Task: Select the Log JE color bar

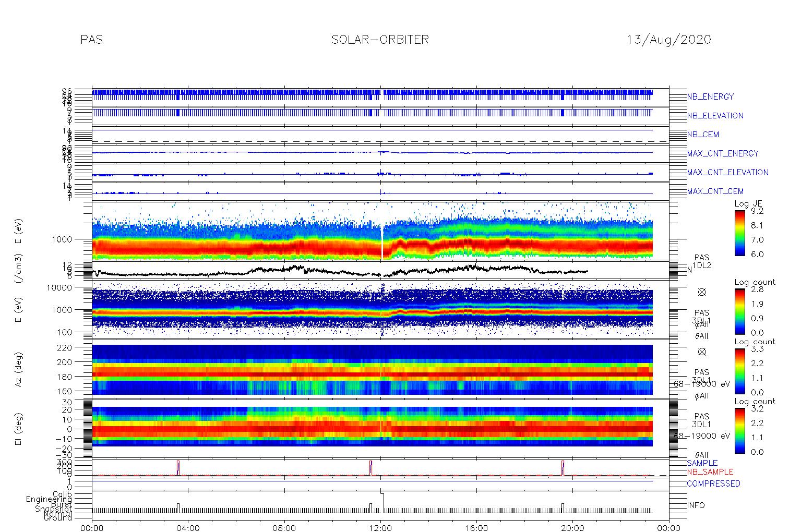Action: [739, 233]
